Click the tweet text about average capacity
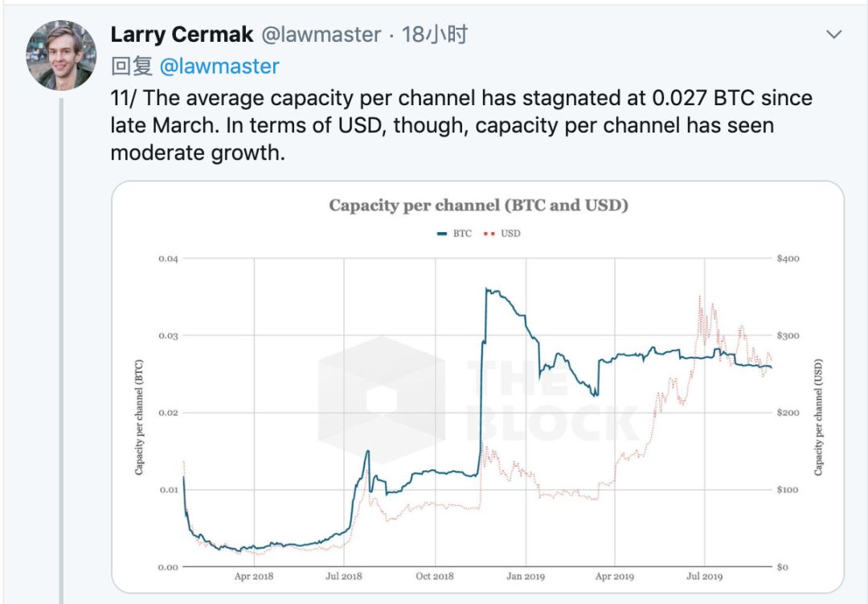This screenshot has width=868, height=604. pos(461,125)
